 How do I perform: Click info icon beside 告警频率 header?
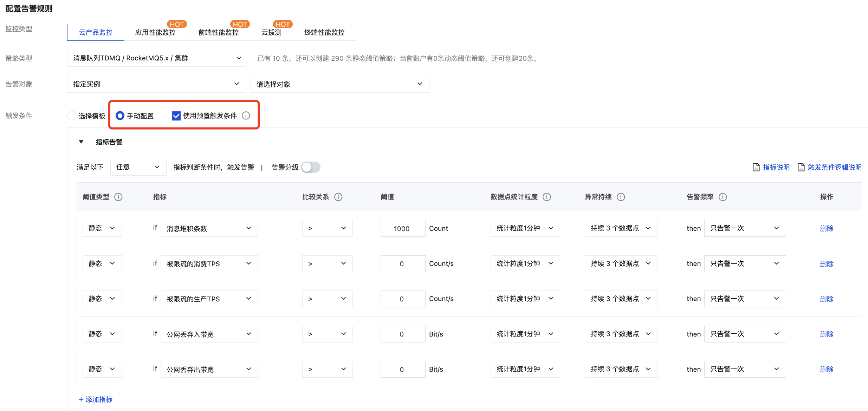[723, 197]
